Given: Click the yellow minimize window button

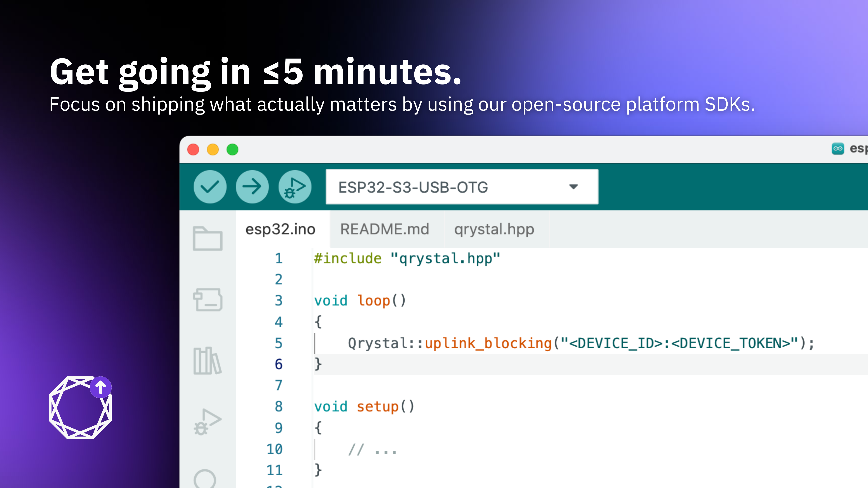Looking at the screenshot, I should (213, 150).
